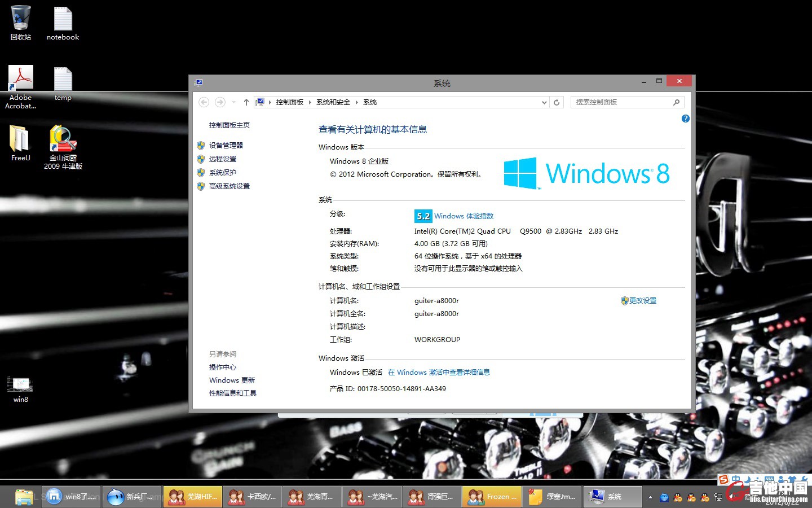
Task: Select the computer name guiter-a8000r beside 计算机名
Action: tap(436, 301)
